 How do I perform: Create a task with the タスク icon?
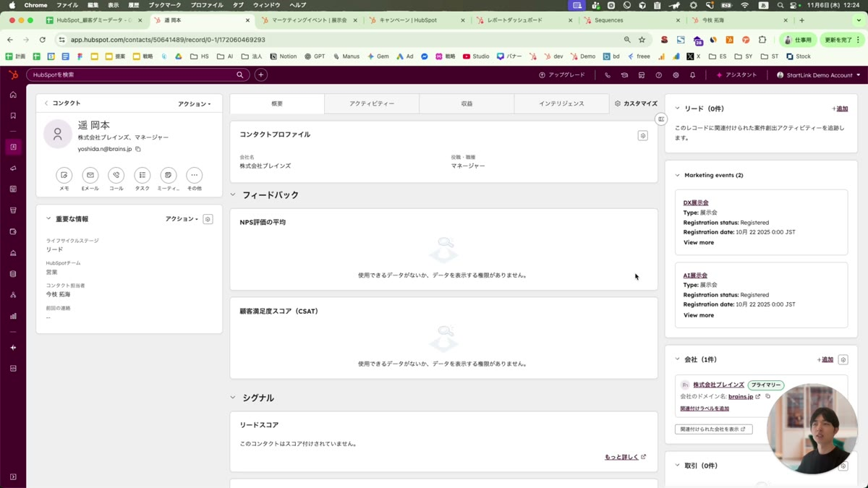[142, 175]
